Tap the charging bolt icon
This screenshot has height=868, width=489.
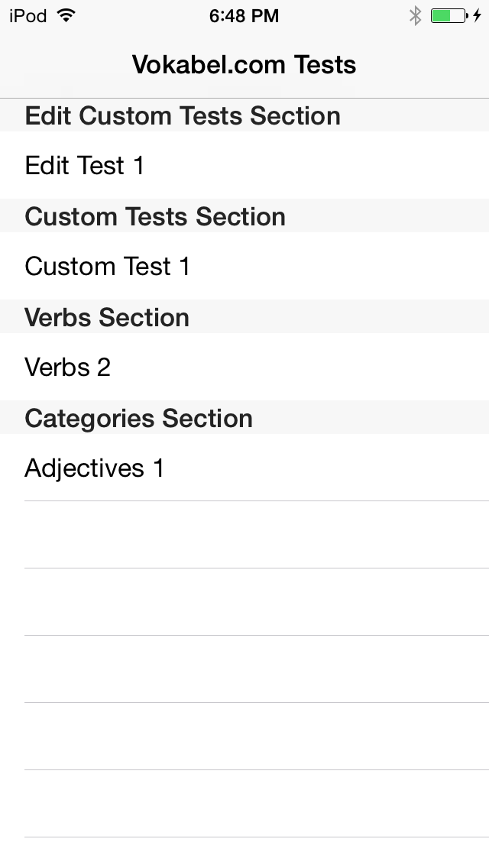tap(477, 16)
